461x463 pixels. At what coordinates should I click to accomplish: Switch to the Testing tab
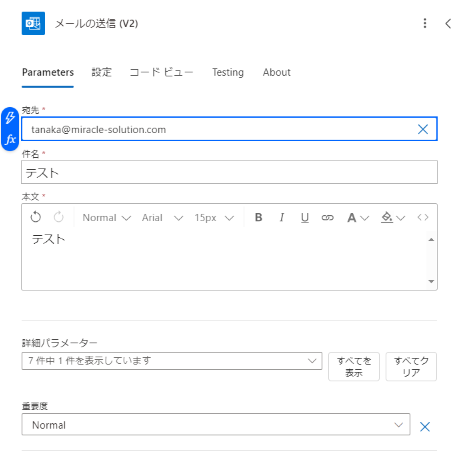tap(228, 72)
